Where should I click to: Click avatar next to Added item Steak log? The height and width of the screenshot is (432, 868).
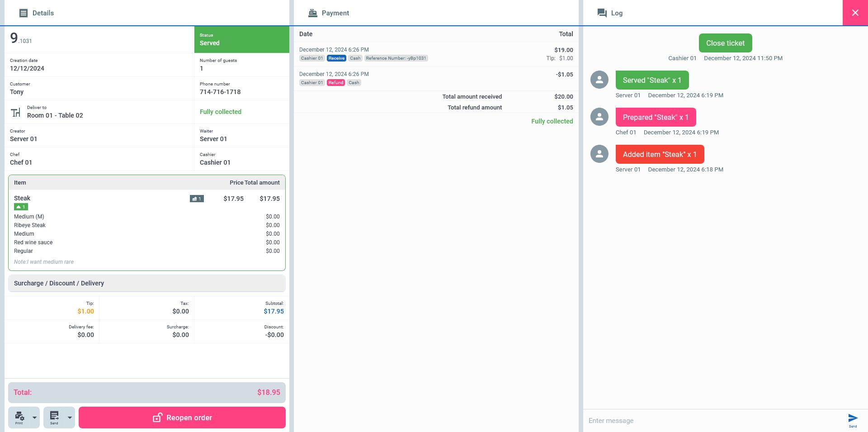click(x=599, y=154)
